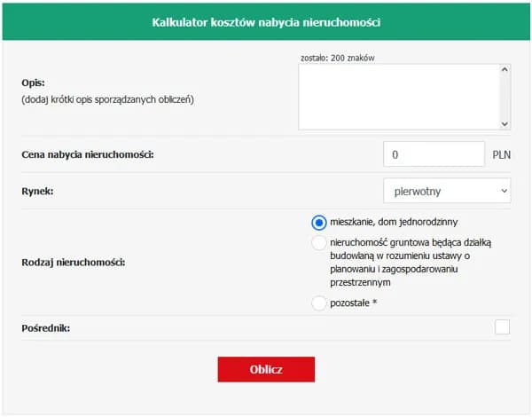The image size is (532, 417).
Task: Select the mieszkanie, dom jednorodzinny radio button
Action: coord(319,222)
